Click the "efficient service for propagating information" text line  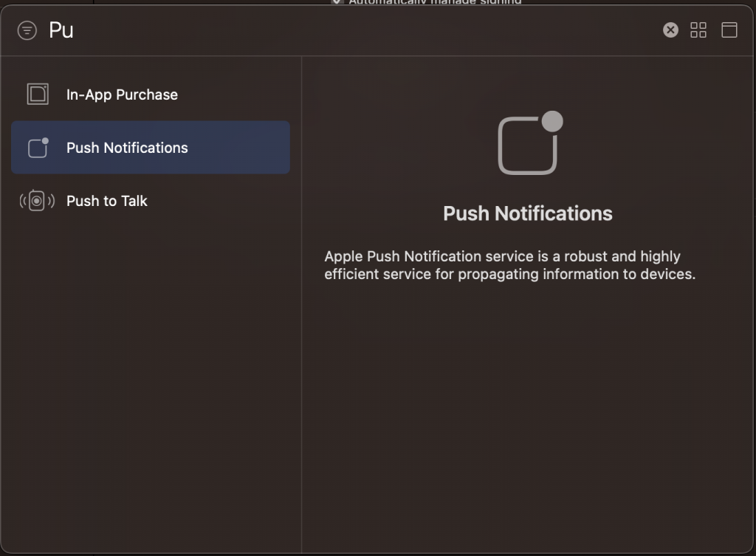509,275
